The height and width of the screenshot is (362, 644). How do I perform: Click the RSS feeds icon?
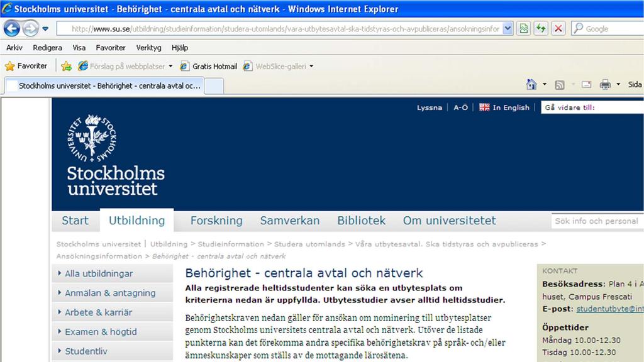559,85
